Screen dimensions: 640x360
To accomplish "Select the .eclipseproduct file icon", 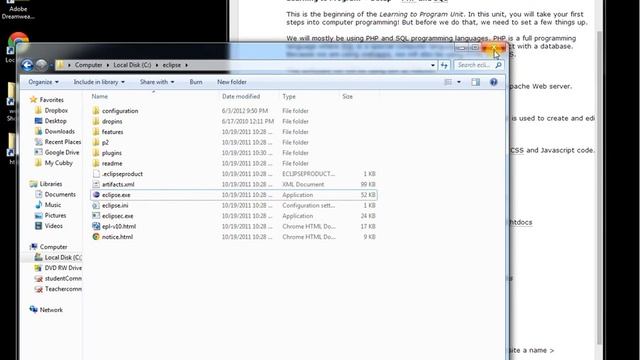I will pos(96,174).
